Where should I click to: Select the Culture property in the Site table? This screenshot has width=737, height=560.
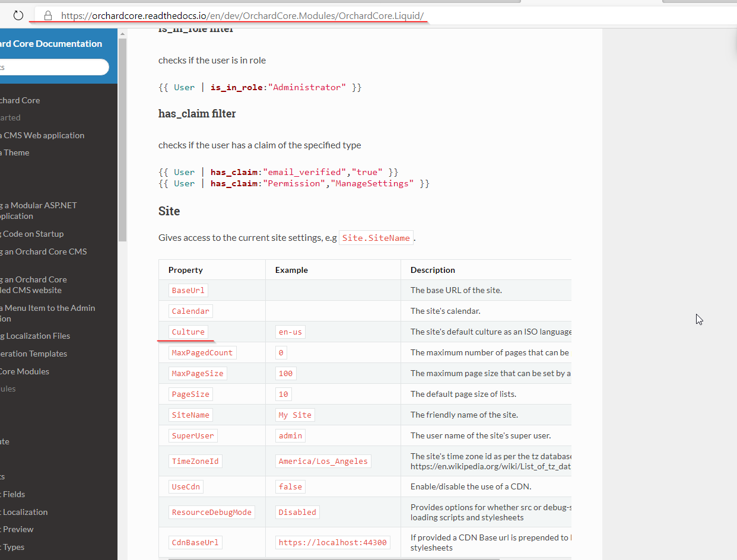click(188, 332)
